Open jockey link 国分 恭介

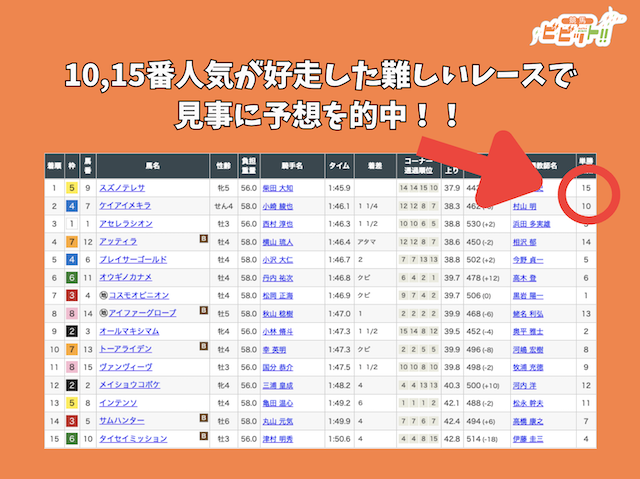point(278,368)
